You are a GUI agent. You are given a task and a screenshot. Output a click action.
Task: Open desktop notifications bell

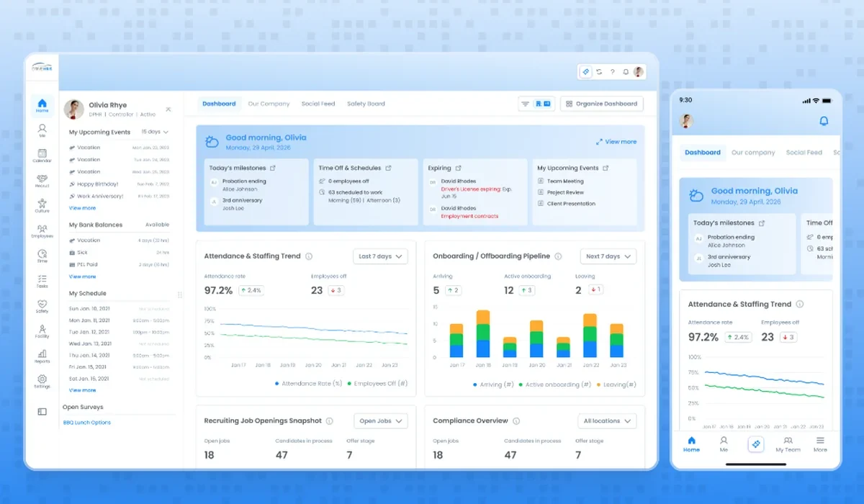(626, 72)
